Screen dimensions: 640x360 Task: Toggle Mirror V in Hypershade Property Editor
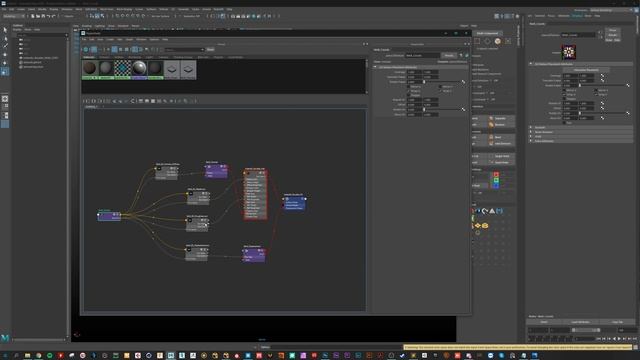pos(441,87)
